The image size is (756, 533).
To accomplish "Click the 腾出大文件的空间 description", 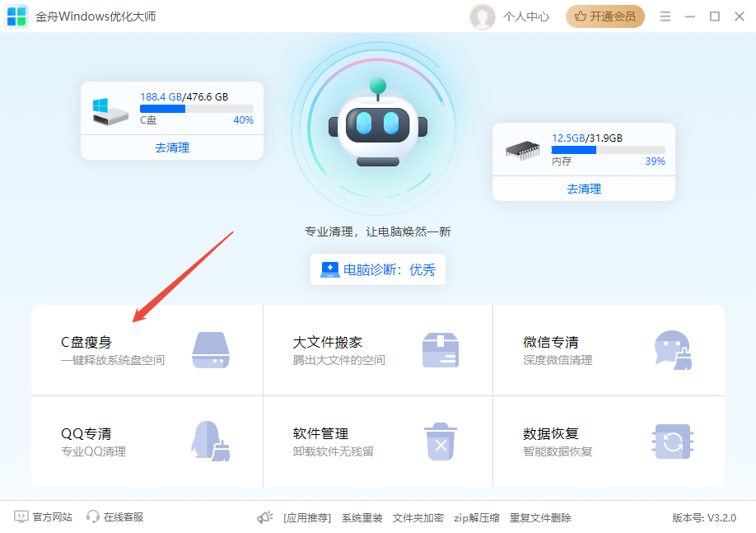I will click(339, 360).
